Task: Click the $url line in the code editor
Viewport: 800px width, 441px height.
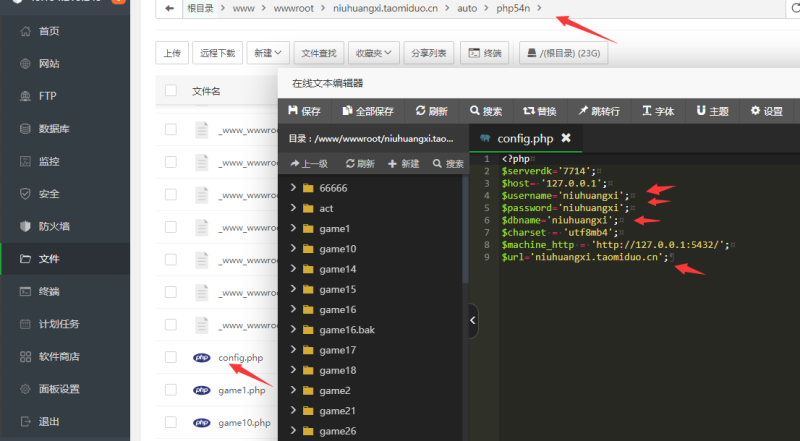Action: point(585,257)
